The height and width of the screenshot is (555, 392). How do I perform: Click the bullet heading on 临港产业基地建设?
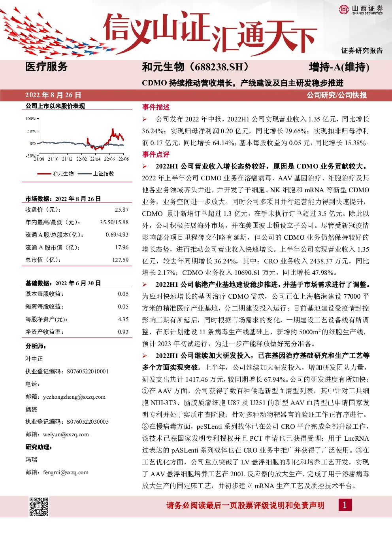pyautogui.click(x=263, y=284)
